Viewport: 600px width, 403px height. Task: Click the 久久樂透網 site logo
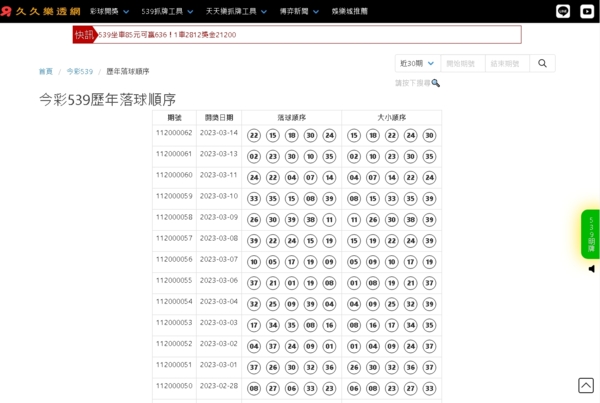[x=40, y=11]
